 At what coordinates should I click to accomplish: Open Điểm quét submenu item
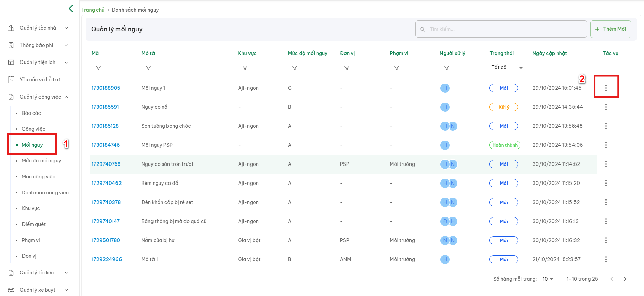[34, 224]
